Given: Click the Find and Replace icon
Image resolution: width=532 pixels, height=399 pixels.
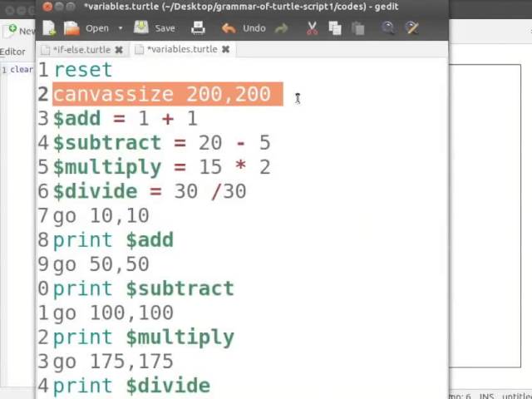Looking at the screenshot, I should click(x=411, y=28).
